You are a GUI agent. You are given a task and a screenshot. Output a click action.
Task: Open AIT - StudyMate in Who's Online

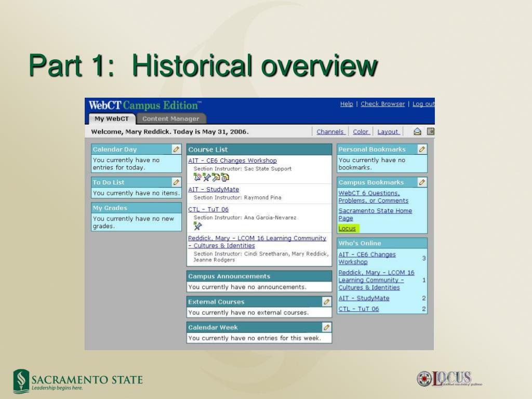pyautogui.click(x=364, y=298)
